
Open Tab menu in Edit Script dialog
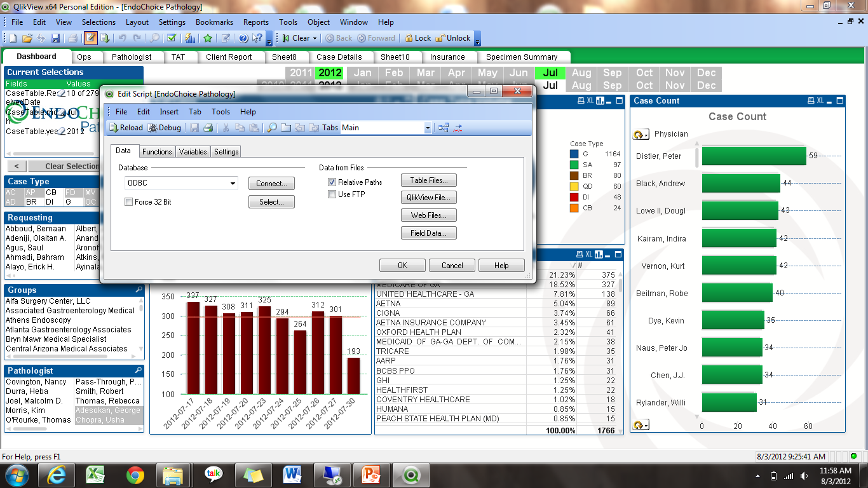(195, 112)
